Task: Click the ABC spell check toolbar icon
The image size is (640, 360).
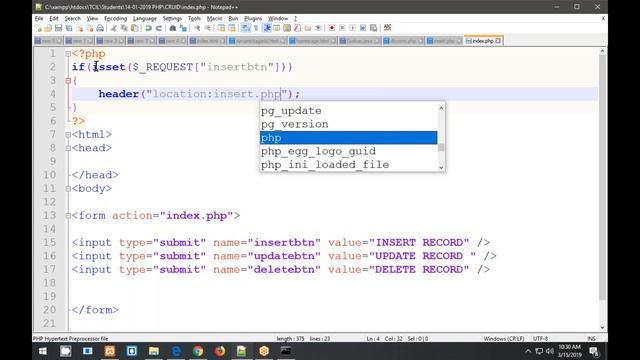Action: (x=387, y=28)
